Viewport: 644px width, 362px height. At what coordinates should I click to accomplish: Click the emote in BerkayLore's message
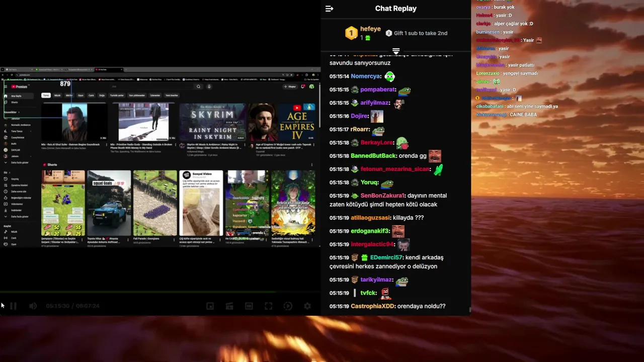pos(402,143)
